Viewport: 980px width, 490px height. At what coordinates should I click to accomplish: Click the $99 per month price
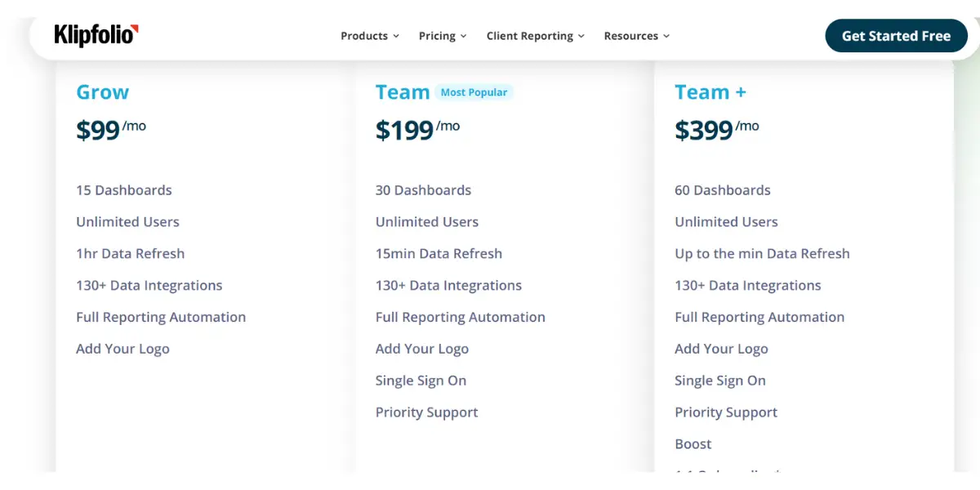111,129
